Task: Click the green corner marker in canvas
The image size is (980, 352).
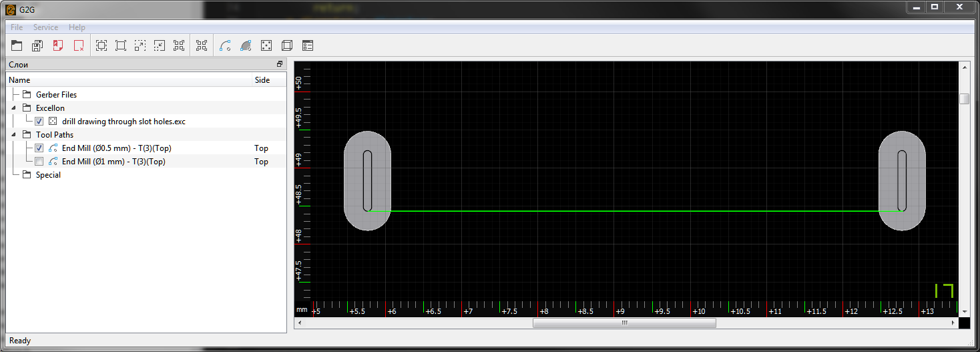Action: (x=944, y=291)
